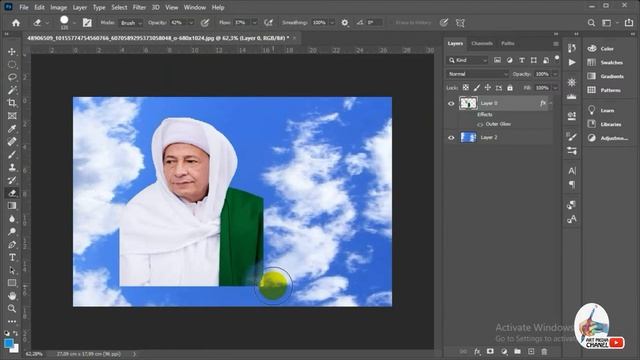The height and width of the screenshot is (360, 640).
Task: Click the foreground color swatch
Action: [9, 343]
